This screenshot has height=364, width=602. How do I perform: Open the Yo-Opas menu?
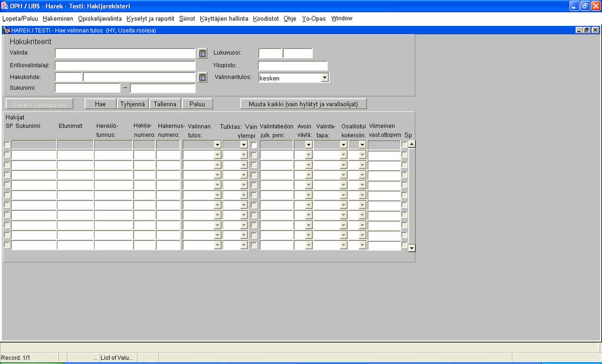click(314, 18)
